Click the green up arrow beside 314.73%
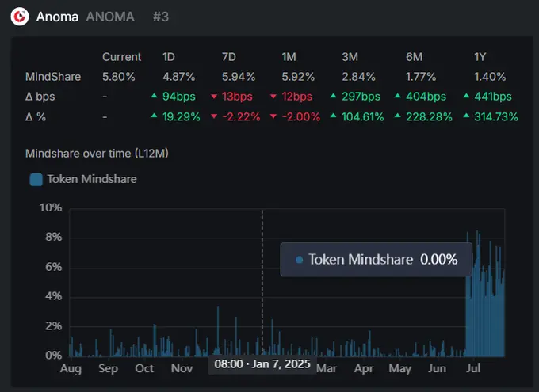The width and height of the screenshot is (539, 392). (466, 116)
